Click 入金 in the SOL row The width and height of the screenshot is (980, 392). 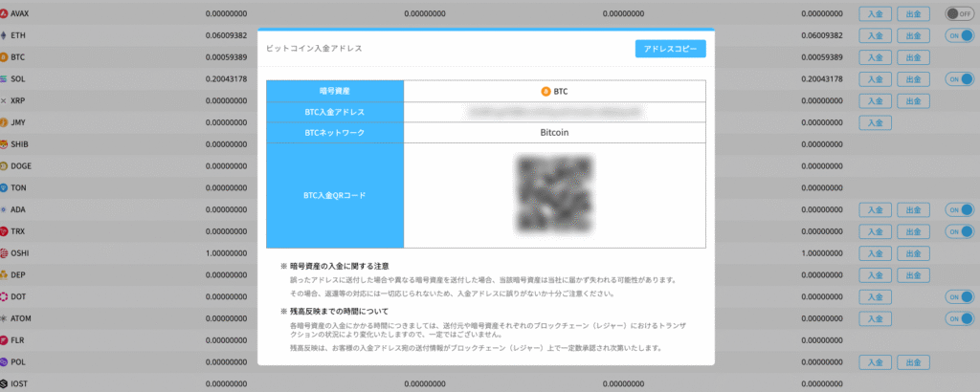coord(875,79)
